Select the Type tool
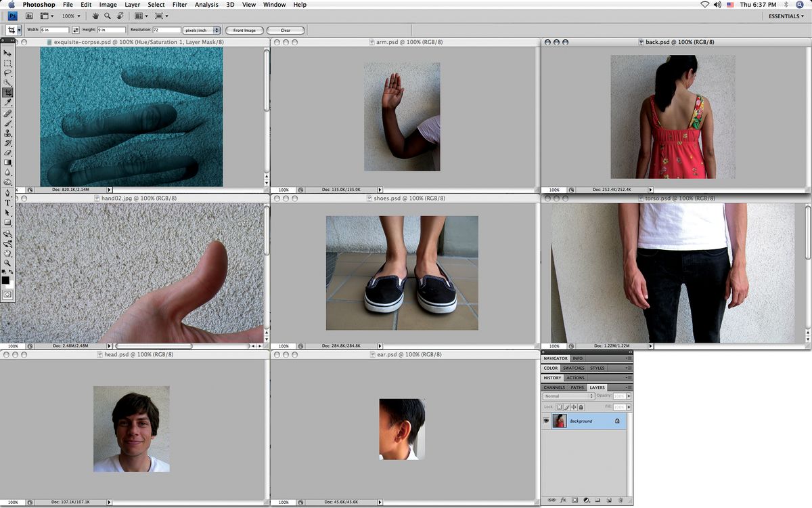The image size is (812, 508). point(7,203)
